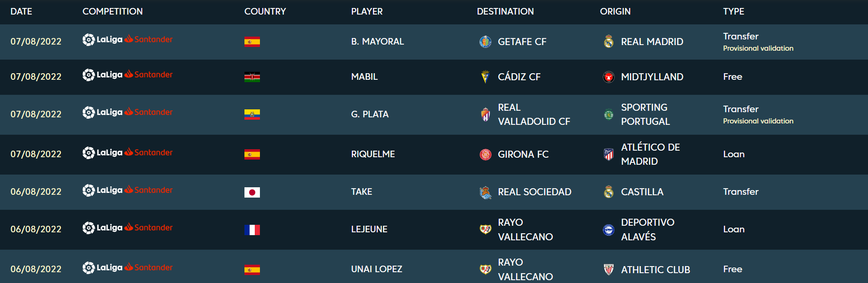The image size is (868, 283).
Task: Open player RIQUELME
Action: coord(373,154)
